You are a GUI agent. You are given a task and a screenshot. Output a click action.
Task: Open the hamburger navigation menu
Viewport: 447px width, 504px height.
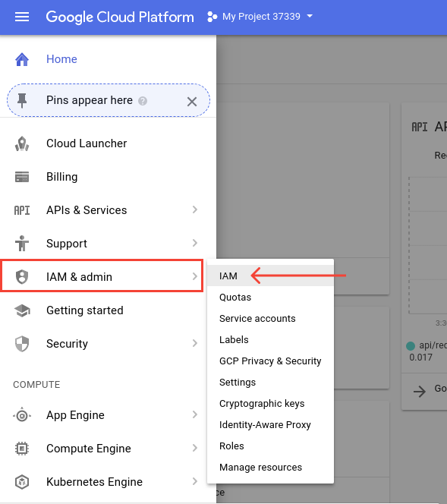(22, 17)
